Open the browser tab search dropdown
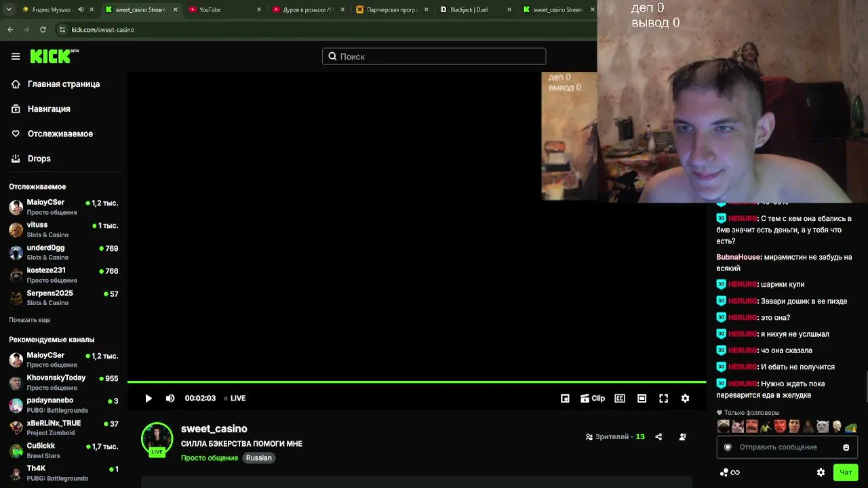This screenshot has width=868, height=488. [x=8, y=9]
